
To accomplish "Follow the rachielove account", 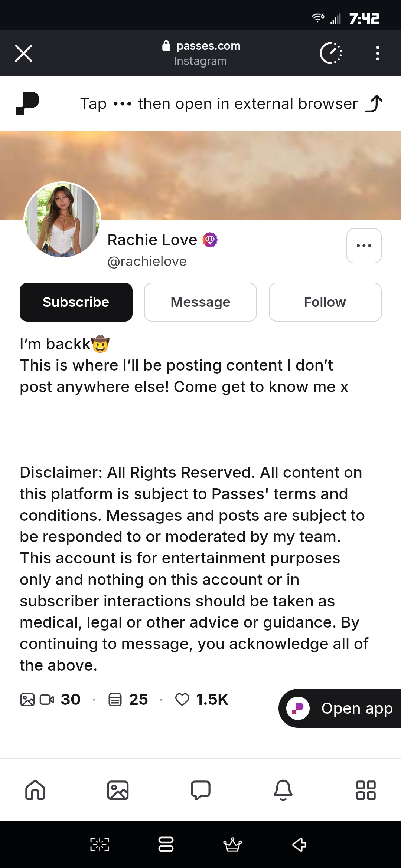I will click(325, 302).
